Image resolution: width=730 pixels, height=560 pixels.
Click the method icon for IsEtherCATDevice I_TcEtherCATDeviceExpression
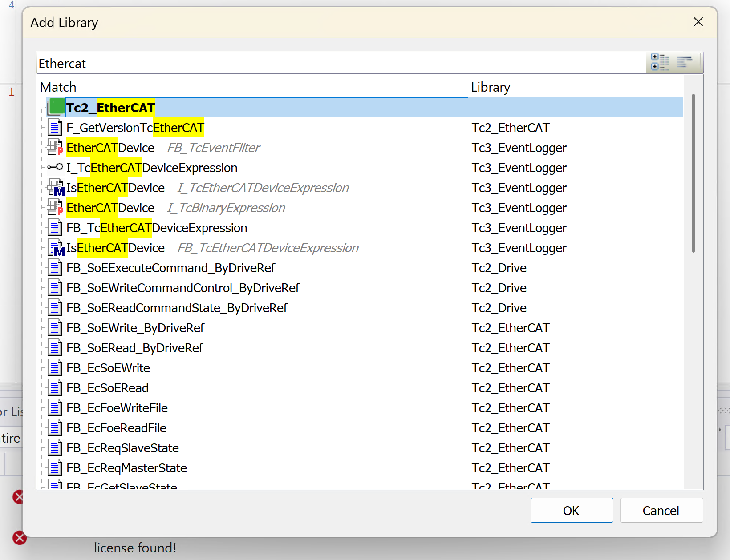click(x=56, y=188)
